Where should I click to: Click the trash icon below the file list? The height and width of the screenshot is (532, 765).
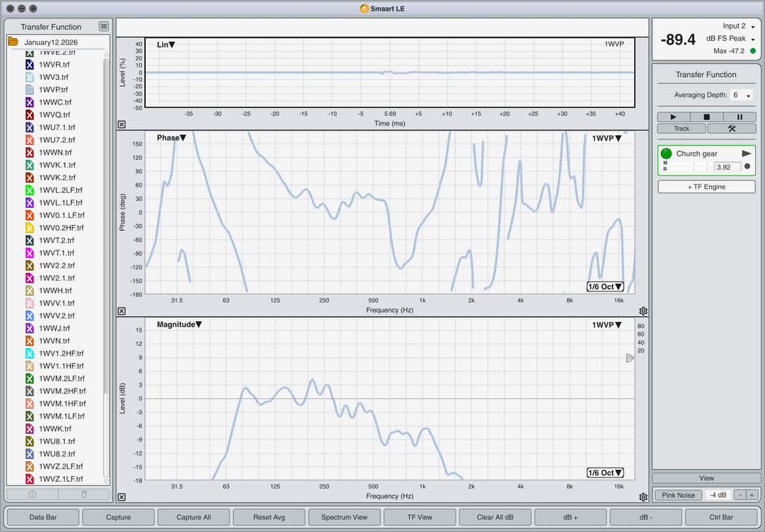[x=84, y=495]
